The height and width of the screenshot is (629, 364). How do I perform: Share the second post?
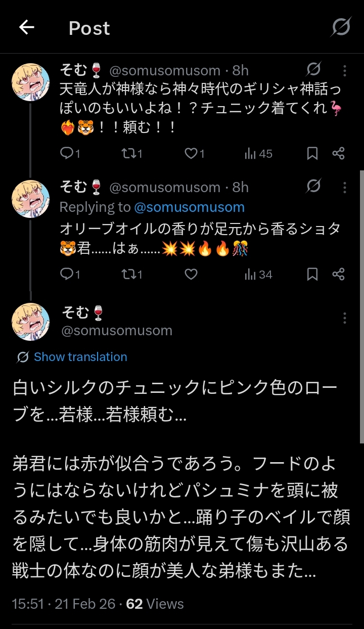tap(338, 274)
